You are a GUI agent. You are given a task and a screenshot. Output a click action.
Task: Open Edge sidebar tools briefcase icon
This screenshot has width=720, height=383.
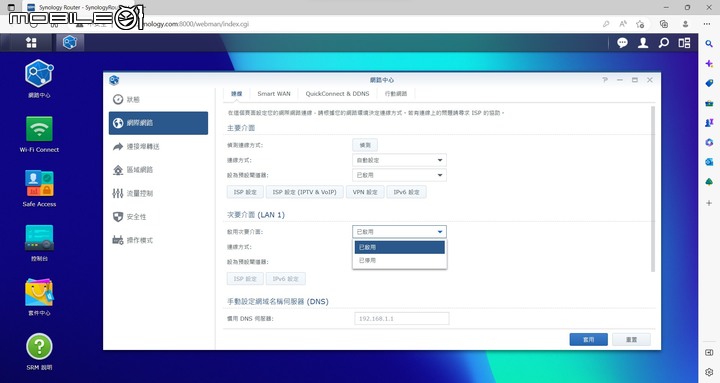point(709,103)
